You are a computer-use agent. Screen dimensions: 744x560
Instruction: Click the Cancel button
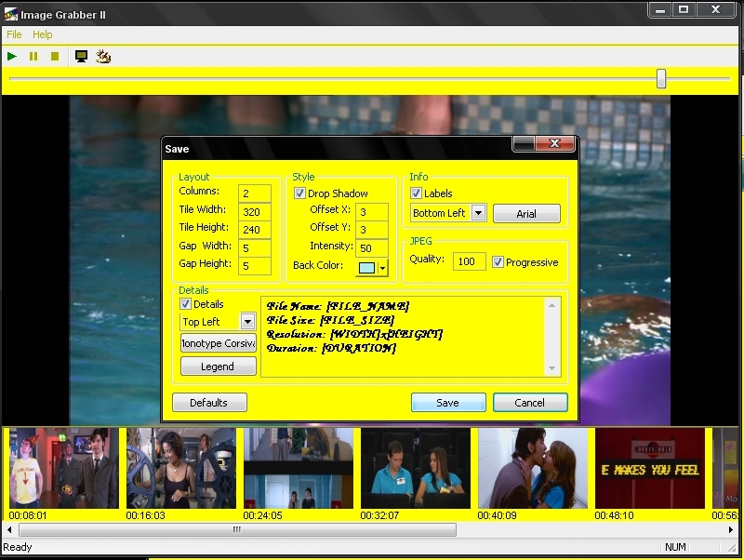coord(530,403)
